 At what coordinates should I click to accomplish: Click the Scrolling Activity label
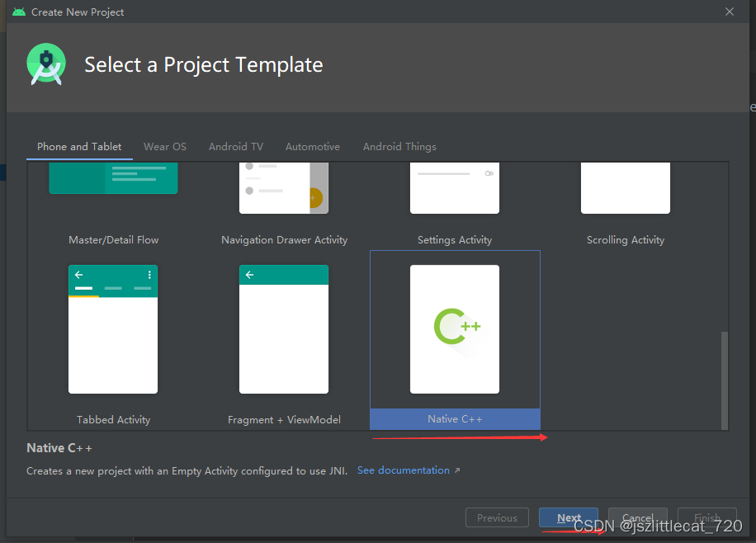pos(626,239)
